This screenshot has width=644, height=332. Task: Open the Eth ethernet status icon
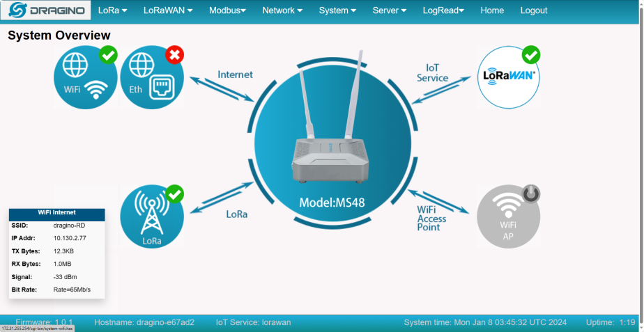click(151, 77)
